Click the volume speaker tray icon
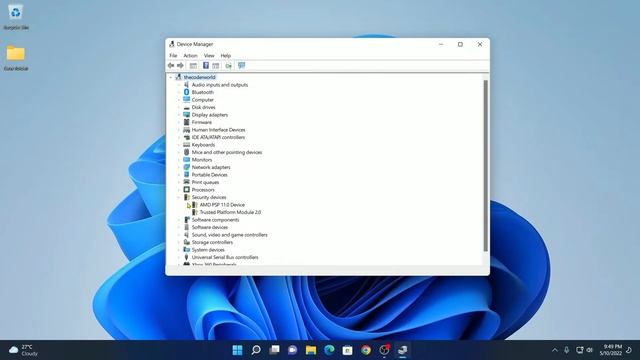Image resolution: width=640 pixels, height=360 pixels. tap(589, 350)
